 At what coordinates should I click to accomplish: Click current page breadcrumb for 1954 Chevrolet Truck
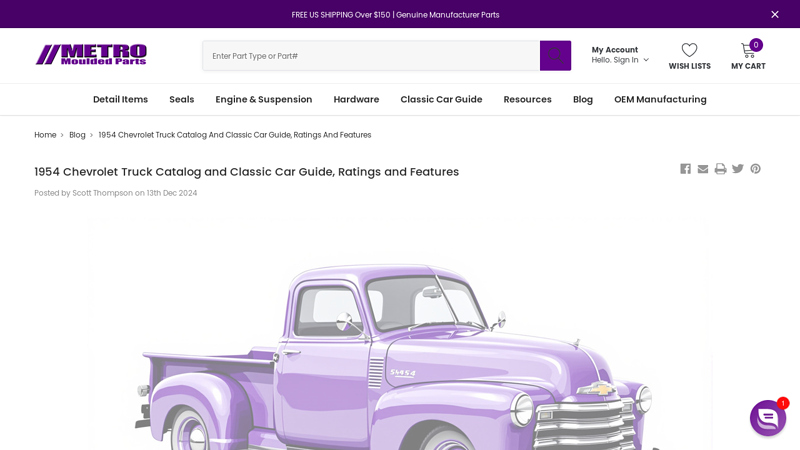click(x=235, y=135)
